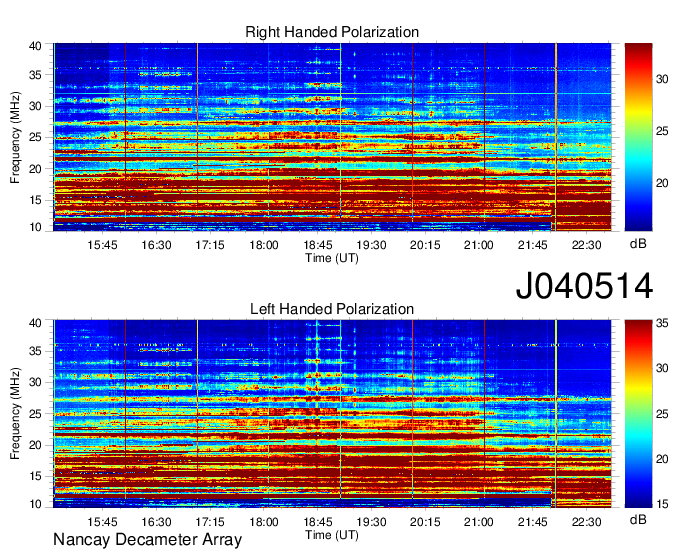Click 21:00 tick under Right Handed plot
This screenshot has width=680, height=552.
[x=479, y=245]
